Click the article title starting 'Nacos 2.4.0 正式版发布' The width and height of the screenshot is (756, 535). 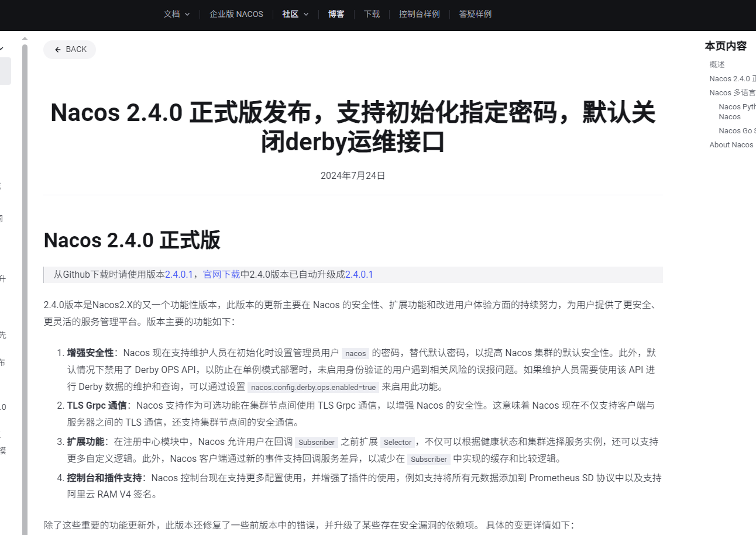coord(353,127)
